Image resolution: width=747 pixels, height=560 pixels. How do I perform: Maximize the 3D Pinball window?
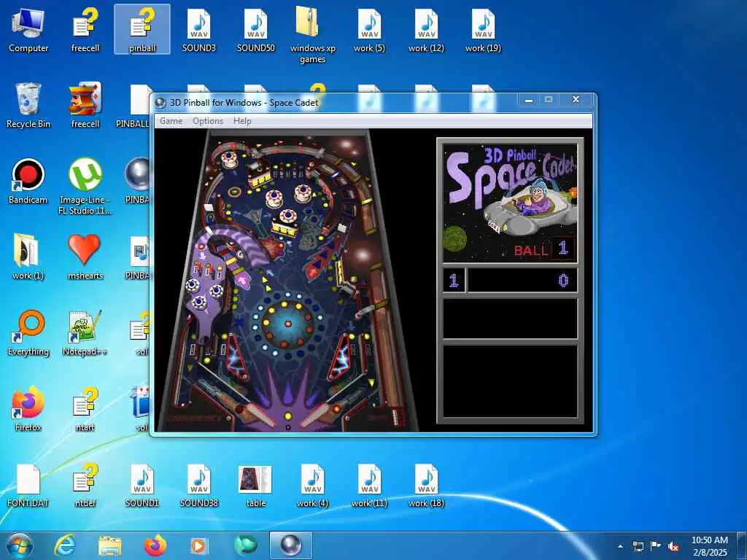click(x=549, y=100)
